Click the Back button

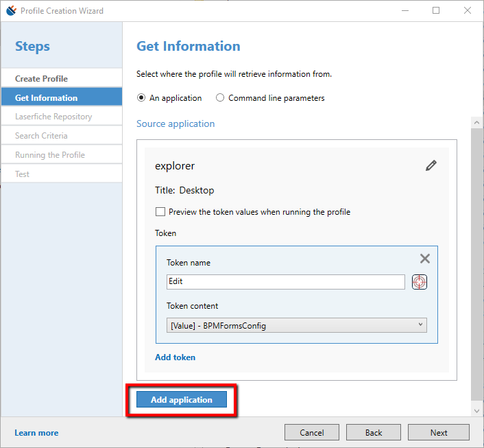pos(374,433)
